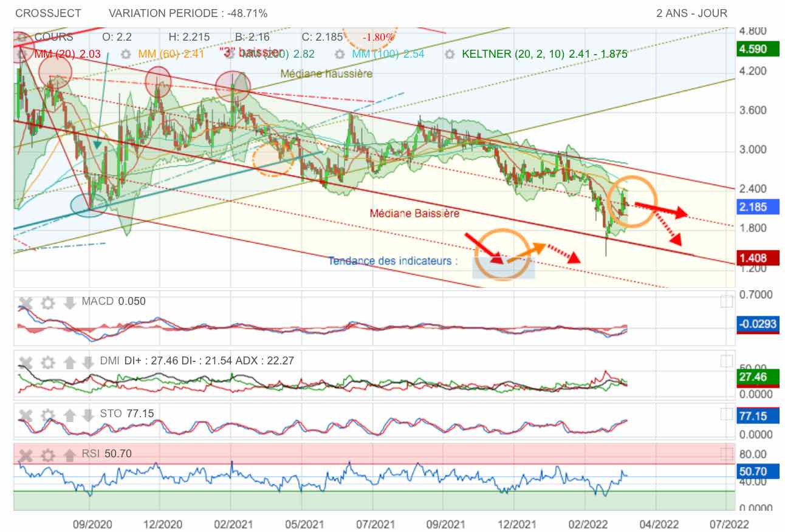Move MACD panel down with arrow icon
This screenshot has width=785, height=532.
click(69, 302)
